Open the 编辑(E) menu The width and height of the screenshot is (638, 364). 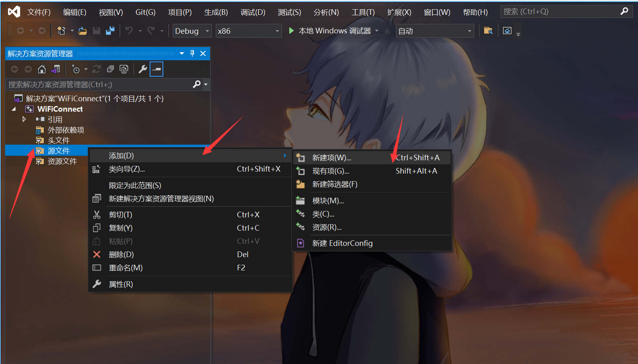(x=75, y=12)
